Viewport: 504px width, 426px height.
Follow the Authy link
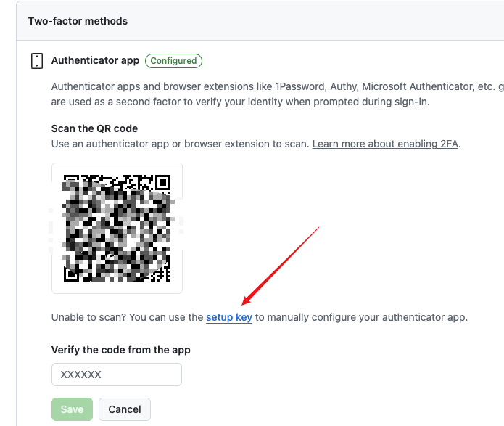click(343, 86)
